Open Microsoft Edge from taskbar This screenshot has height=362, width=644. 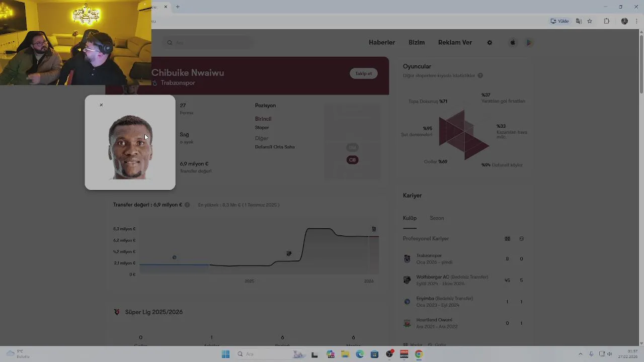click(x=360, y=354)
